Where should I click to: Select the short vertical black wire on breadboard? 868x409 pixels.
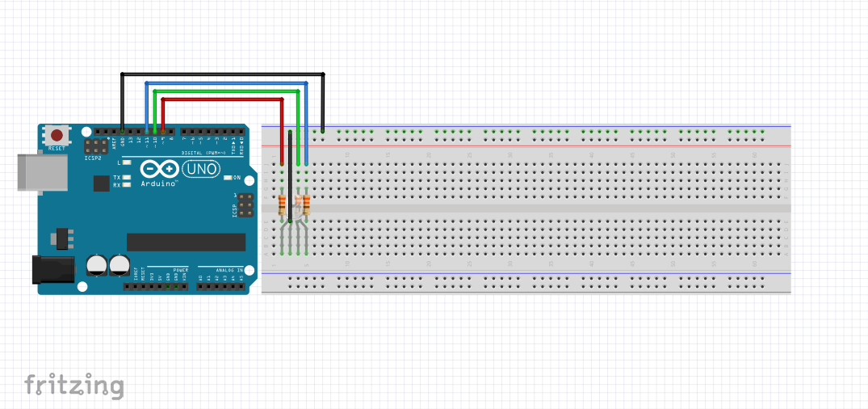pos(290,176)
